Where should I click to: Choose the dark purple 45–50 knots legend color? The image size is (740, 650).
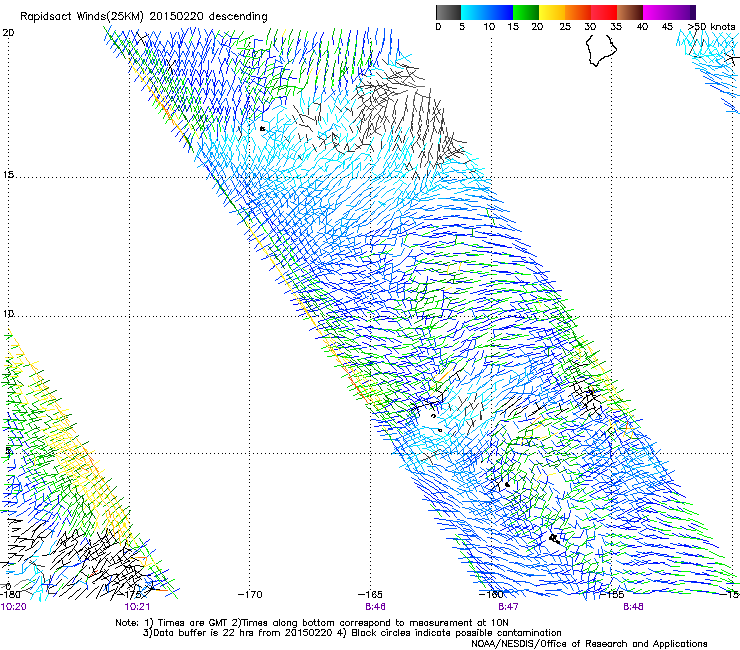(x=682, y=12)
